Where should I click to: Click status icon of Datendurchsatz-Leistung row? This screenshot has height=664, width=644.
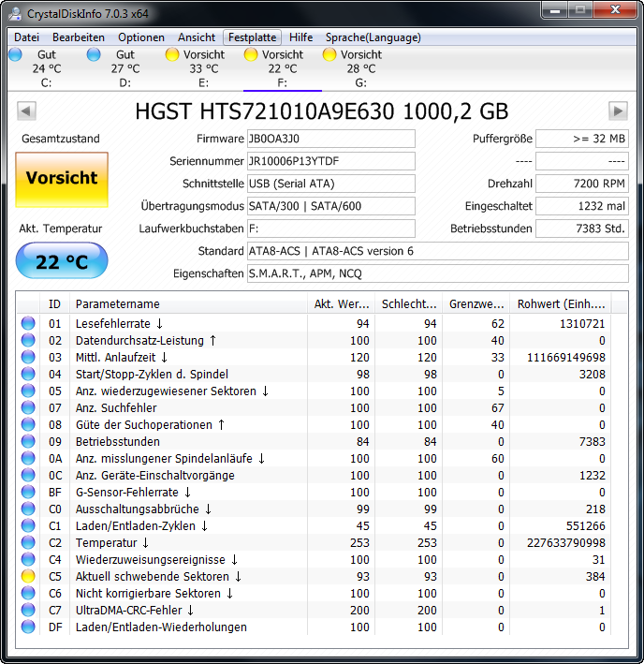click(x=28, y=340)
